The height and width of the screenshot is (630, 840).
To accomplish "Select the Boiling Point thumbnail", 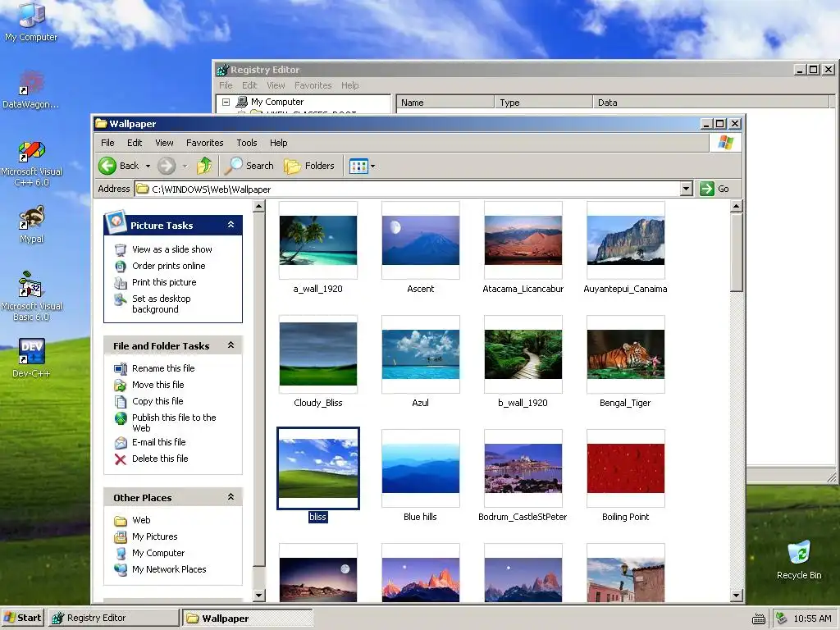I will (x=626, y=468).
